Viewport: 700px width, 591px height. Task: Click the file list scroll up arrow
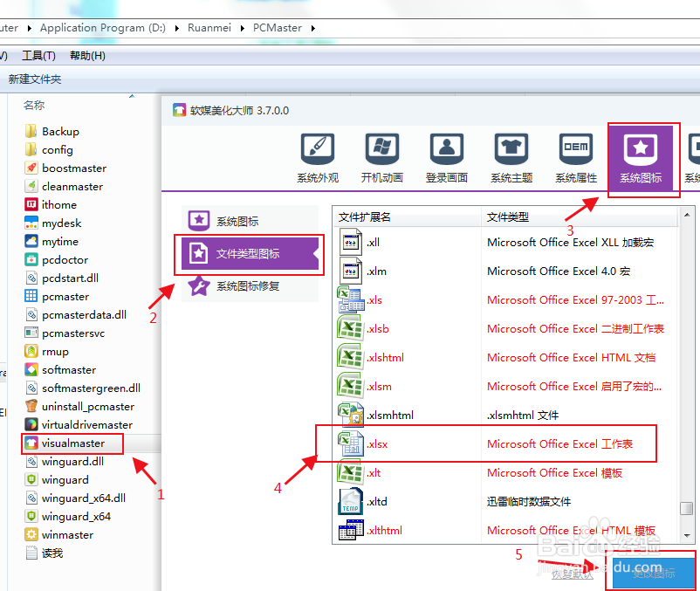click(687, 215)
